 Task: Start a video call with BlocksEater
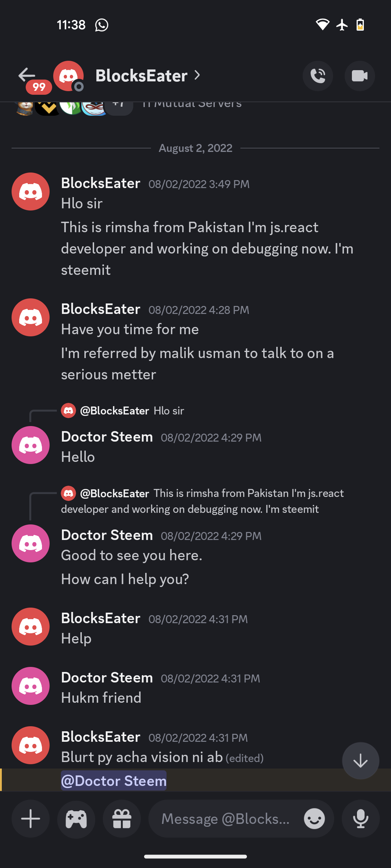[360, 76]
